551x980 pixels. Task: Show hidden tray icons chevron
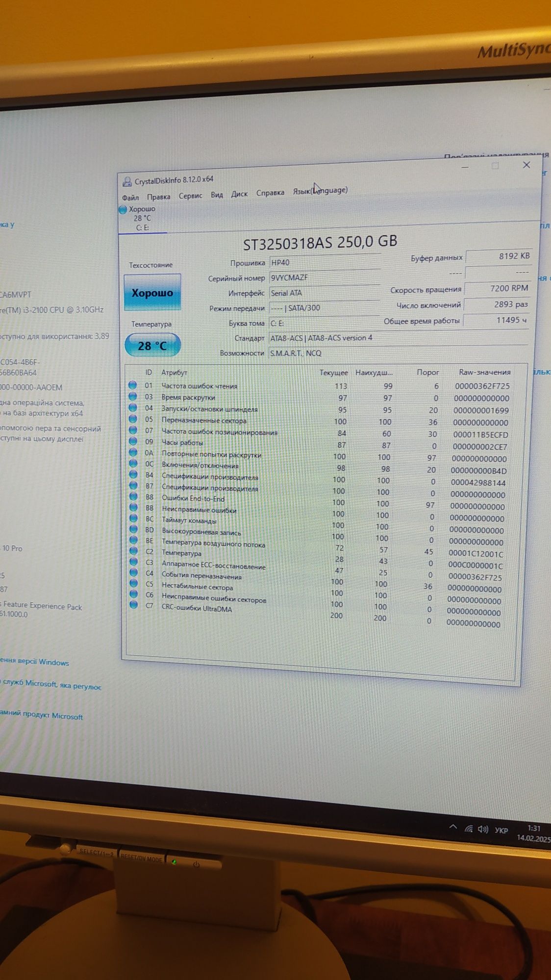coord(453,827)
